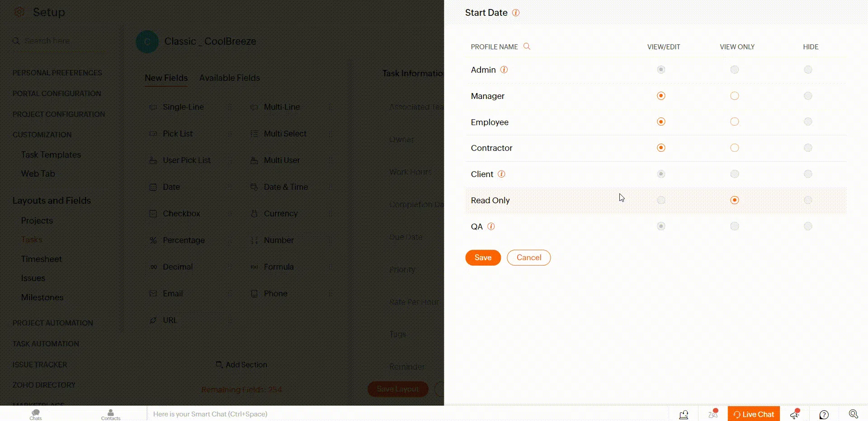Set Employee profile to View Only

pos(735,122)
